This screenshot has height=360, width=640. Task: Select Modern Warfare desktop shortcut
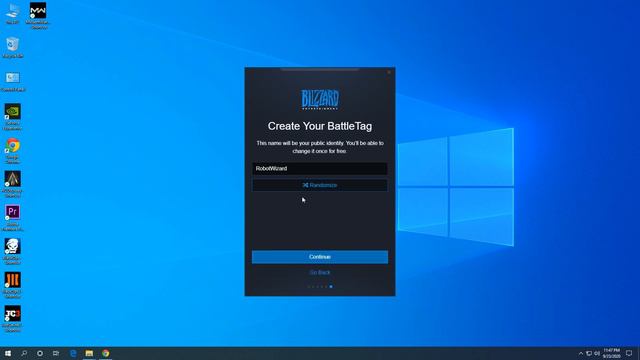click(38, 16)
